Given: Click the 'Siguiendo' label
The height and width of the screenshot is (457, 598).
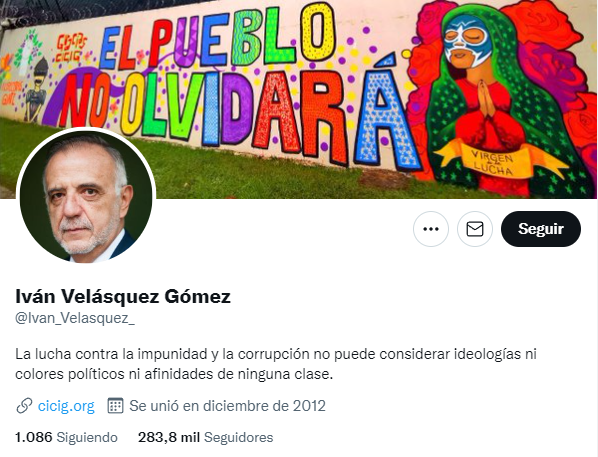Looking at the screenshot, I should click(x=87, y=437).
